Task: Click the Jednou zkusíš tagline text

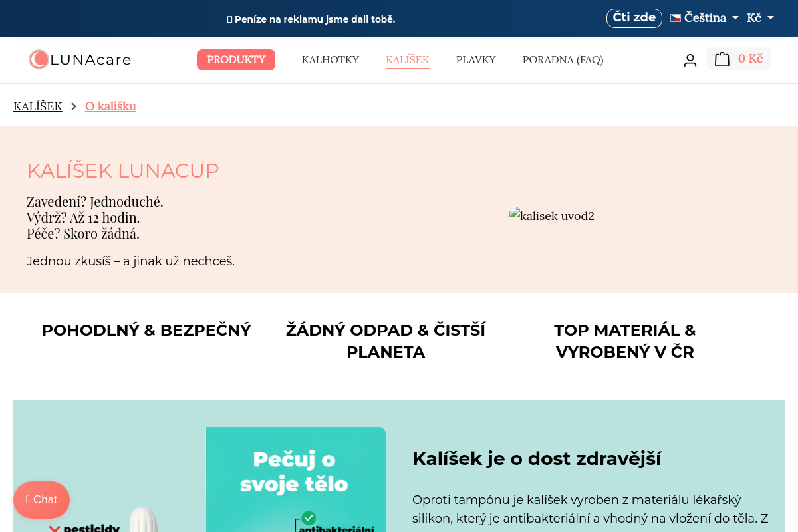Action: (131, 261)
